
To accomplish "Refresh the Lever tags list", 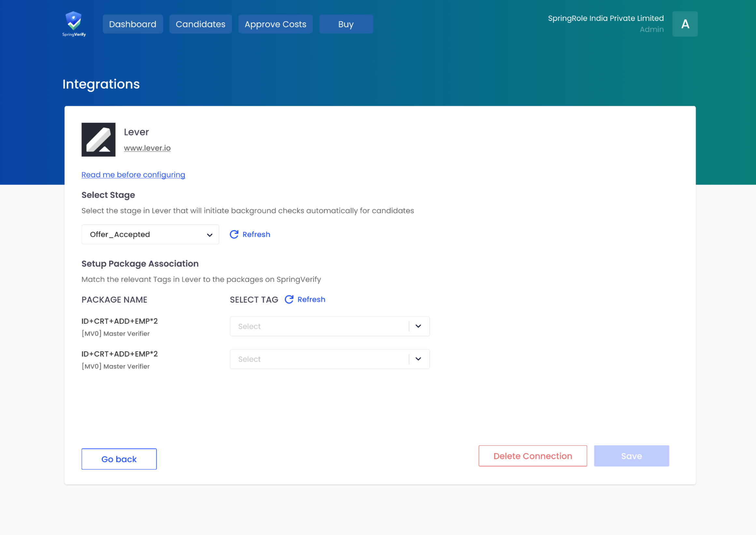I will [x=304, y=299].
